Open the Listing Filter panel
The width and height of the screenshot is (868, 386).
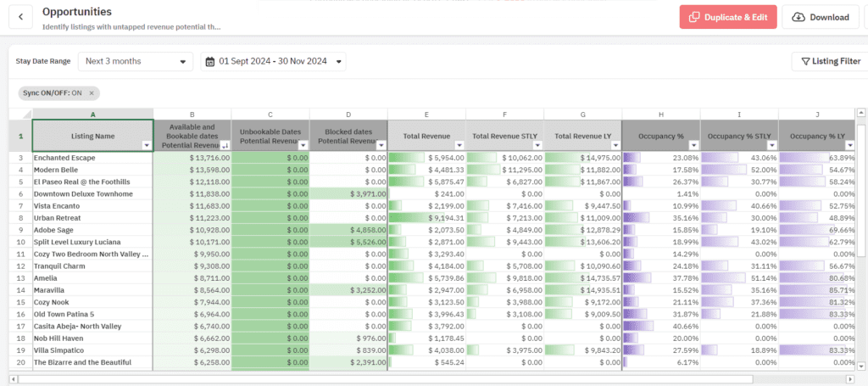coord(829,61)
